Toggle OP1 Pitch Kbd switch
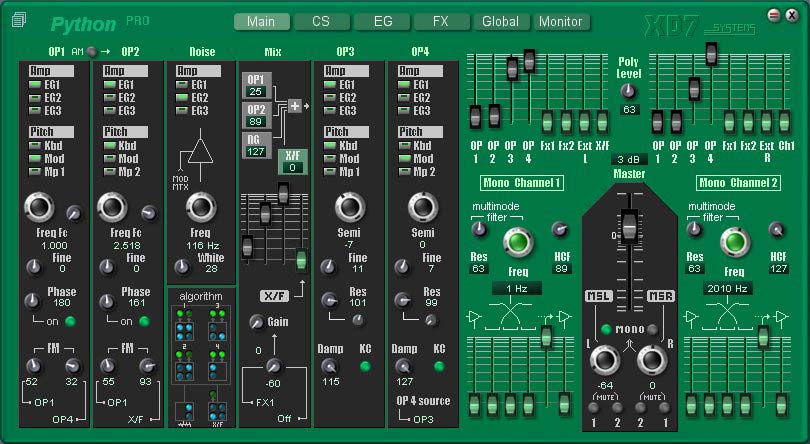This screenshot has height=444, width=810. 35,146
